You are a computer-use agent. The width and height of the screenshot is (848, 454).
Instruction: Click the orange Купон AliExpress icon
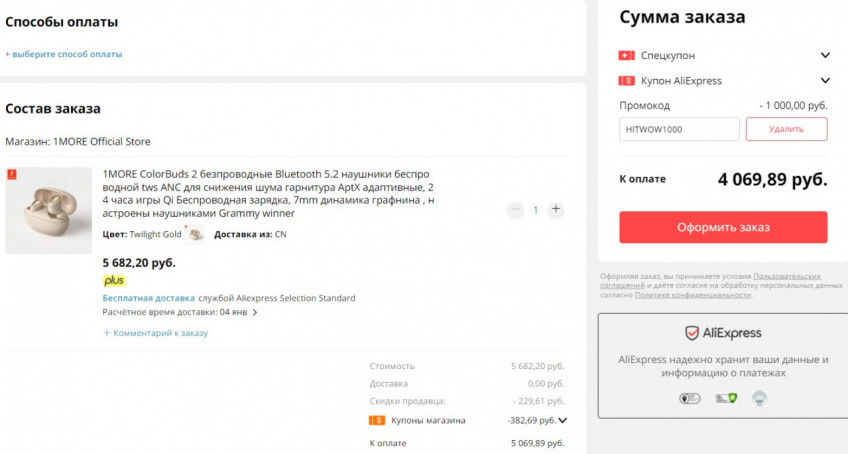click(x=627, y=81)
